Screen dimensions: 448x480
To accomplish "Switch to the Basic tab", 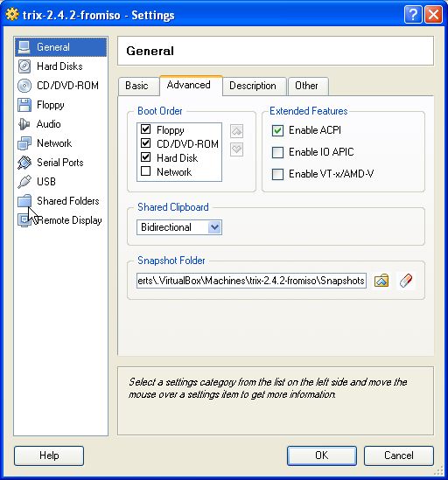I will pyautogui.click(x=138, y=86).
